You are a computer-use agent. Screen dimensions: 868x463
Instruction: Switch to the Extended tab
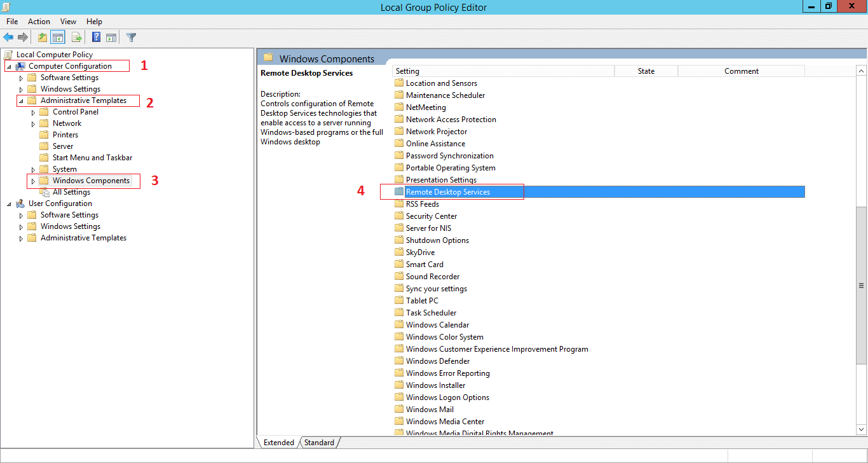coord(279,443)
